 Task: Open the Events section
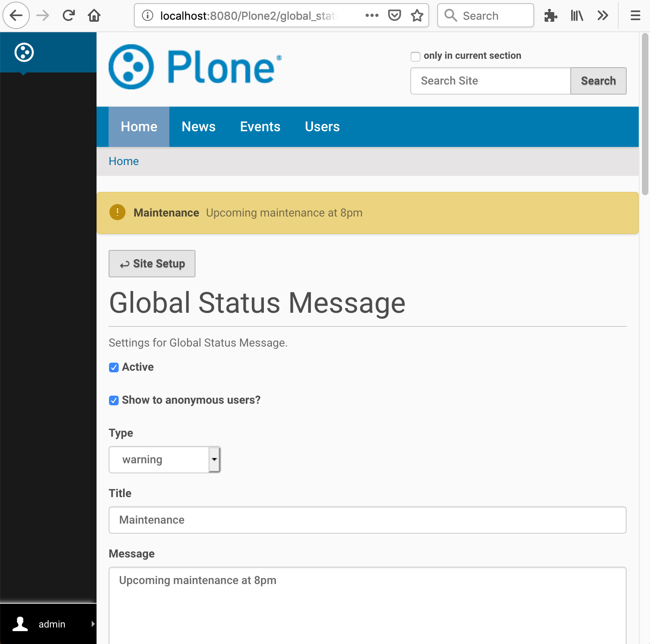(x=260, y=126)
